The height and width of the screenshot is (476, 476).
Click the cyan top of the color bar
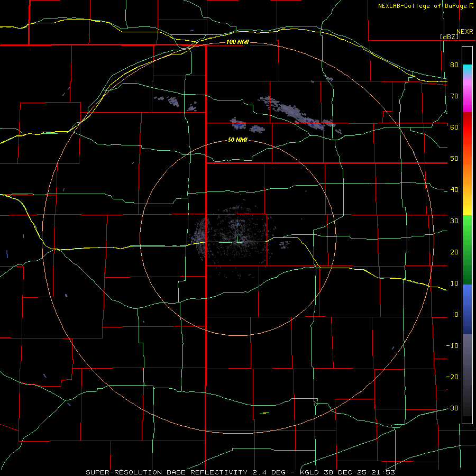coord(467,68)
